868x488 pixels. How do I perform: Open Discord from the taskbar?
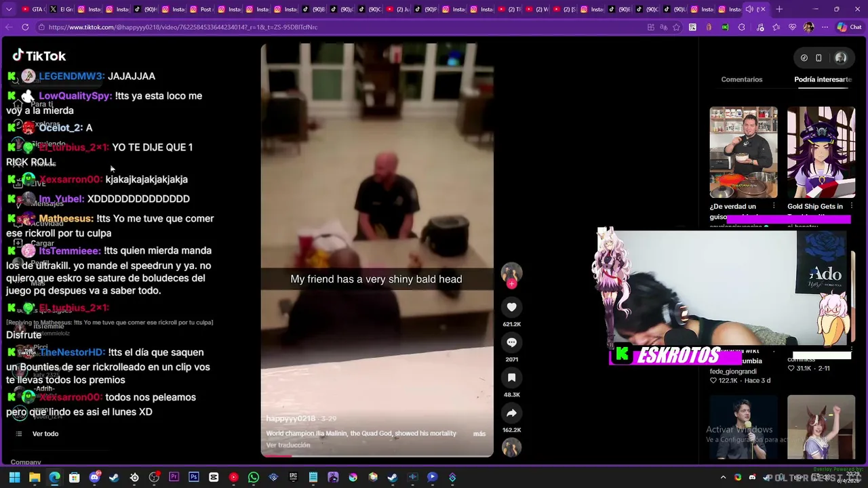pos(94,478)
